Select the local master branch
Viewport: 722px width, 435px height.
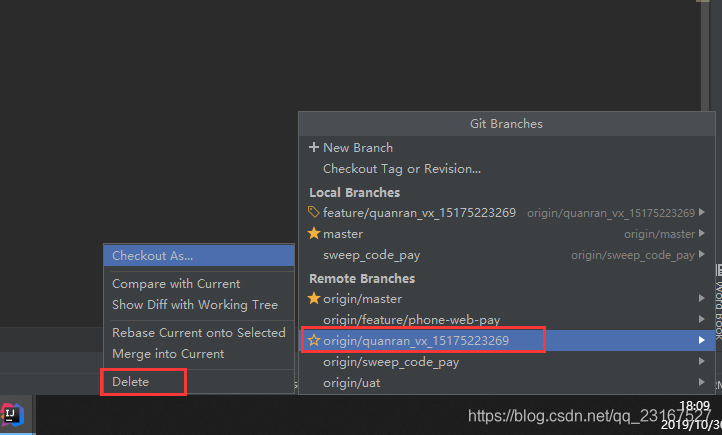pyautogui.click(x=507, y=234)
